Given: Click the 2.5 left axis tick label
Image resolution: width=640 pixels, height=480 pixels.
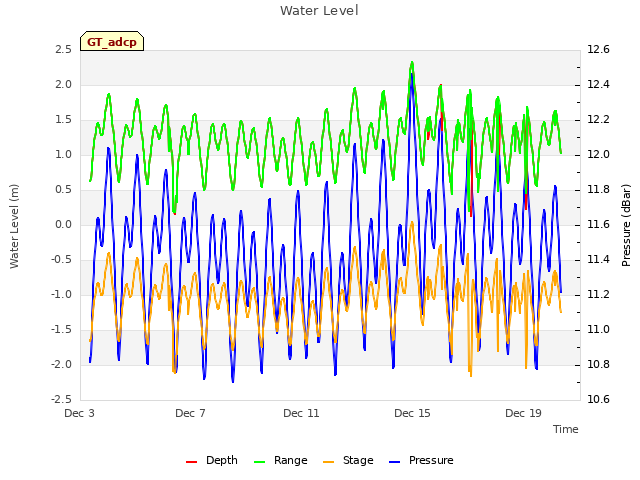Looking at the screenshot, I should tap(64, 50).
